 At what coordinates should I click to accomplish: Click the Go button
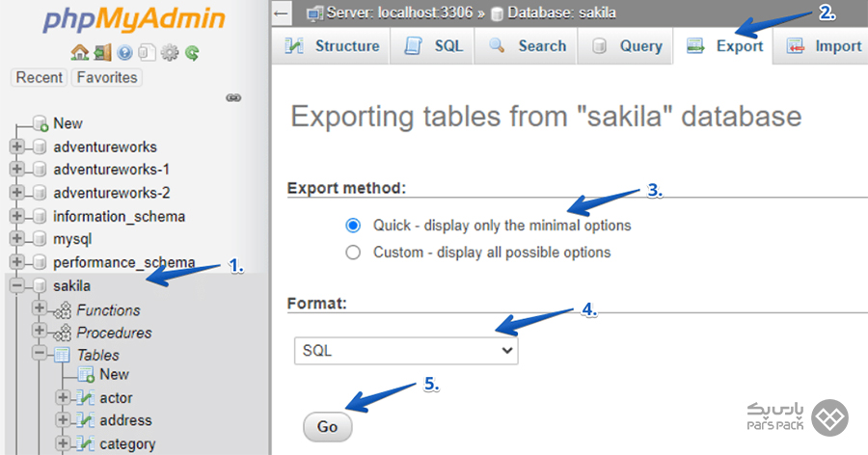327,427
